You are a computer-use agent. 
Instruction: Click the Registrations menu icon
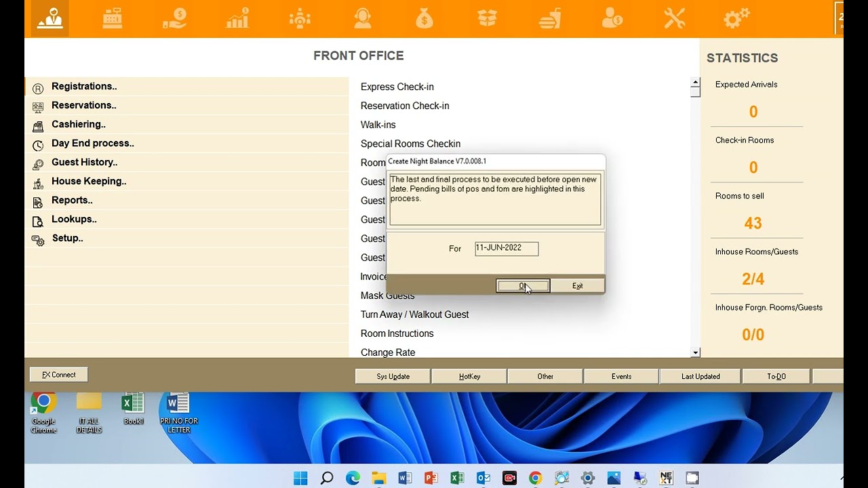tap(38, 88)
